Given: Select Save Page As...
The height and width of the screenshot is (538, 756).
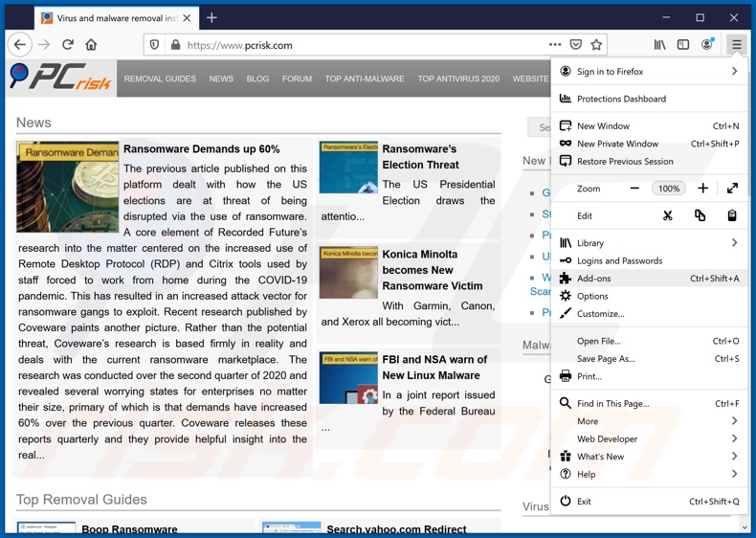Looking at the screenshot, I should pyautogui.click(x=649, y=358).
